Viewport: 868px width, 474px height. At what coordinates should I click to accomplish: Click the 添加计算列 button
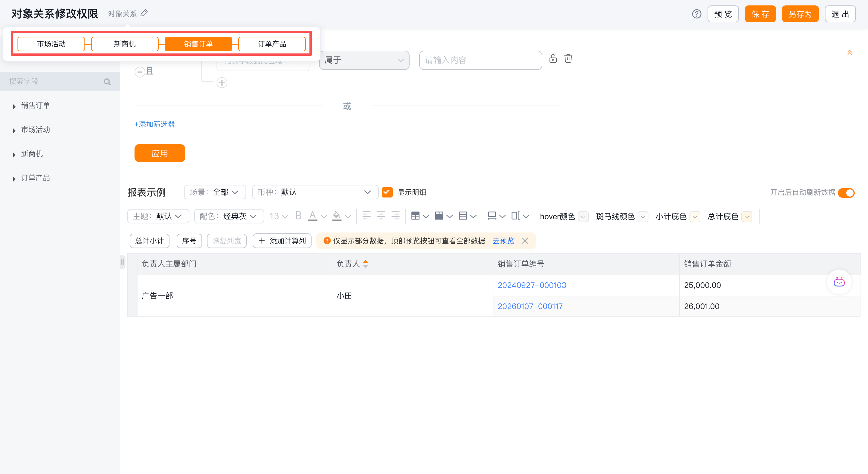point(282,241)
